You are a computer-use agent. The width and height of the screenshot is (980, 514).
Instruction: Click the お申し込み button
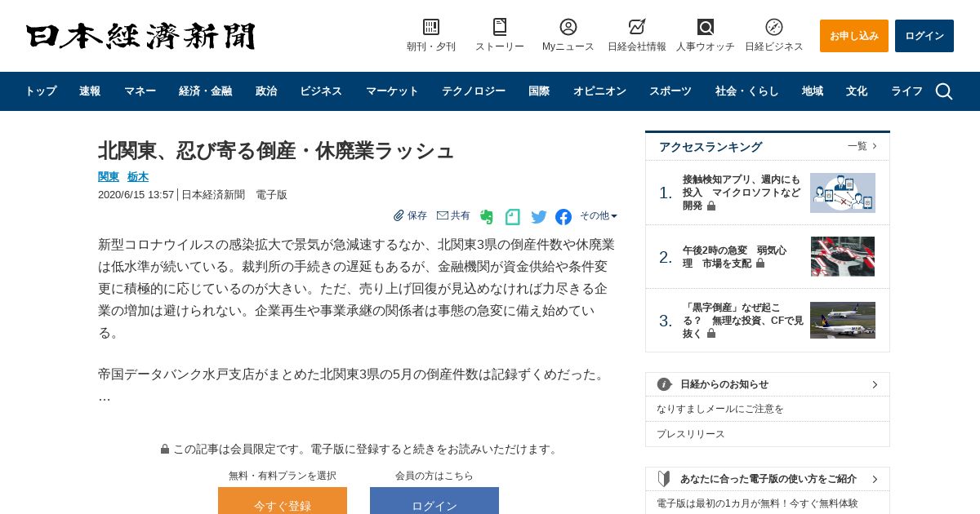pos(854,36)
